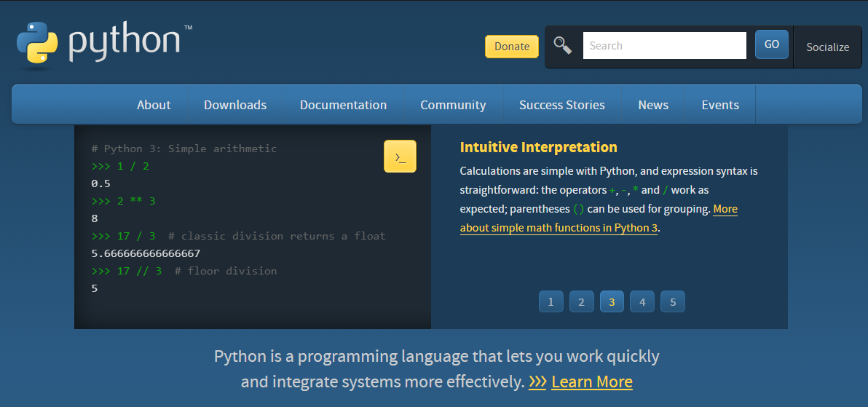
Task: Select active slide 3
Action: pyautogui.click(x=612, y=301)
